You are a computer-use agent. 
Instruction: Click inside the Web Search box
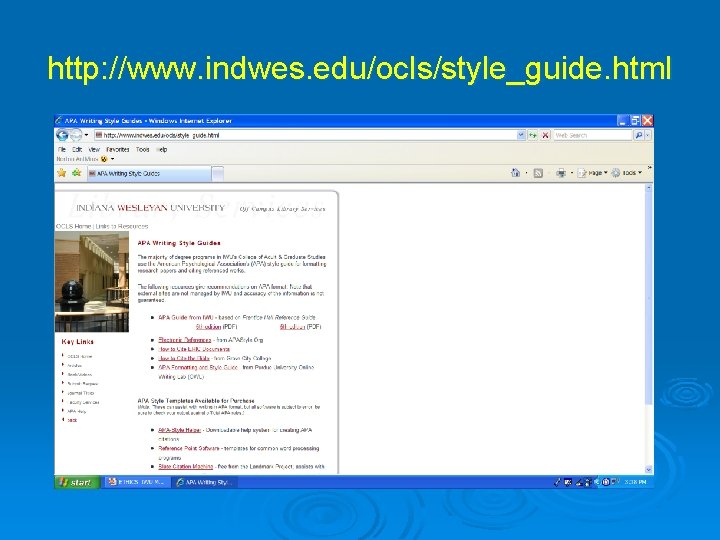point(592,135)
